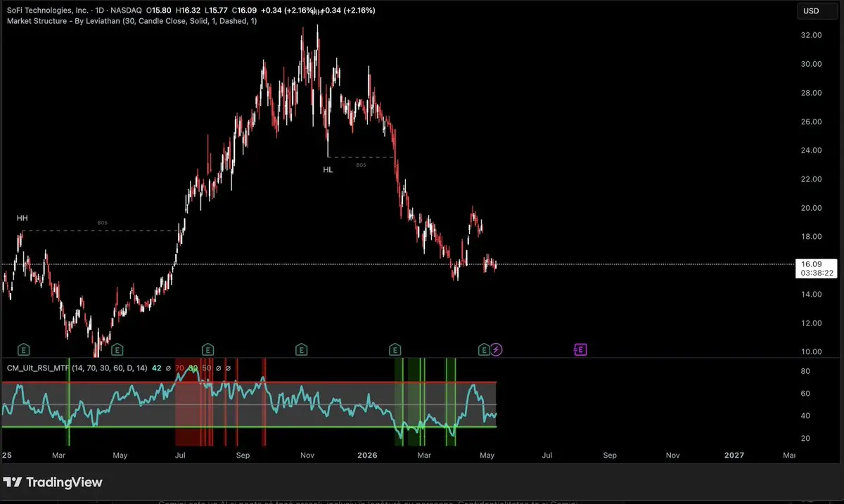Click the 26.00 price axis label
This screenshot has width=844, height=504.
point(812,122)
